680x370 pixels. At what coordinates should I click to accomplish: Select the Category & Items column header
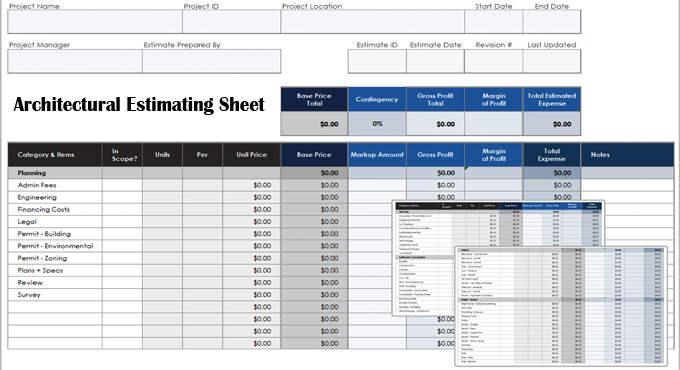(x=55, y=155)
